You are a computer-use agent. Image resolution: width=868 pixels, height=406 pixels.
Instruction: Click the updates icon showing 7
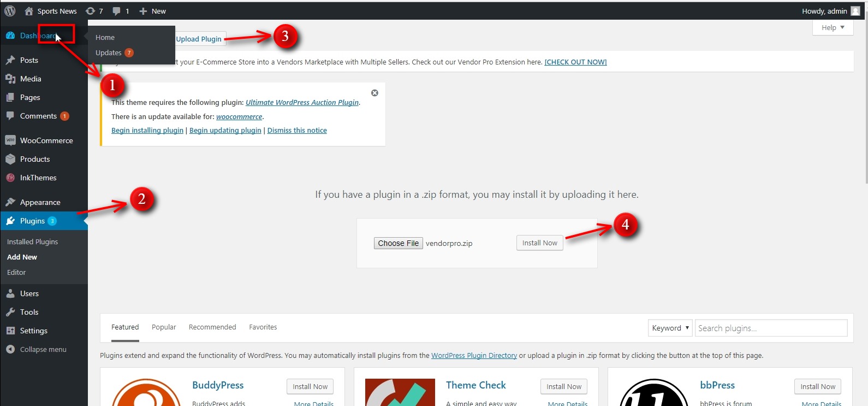tap(91, 11)
